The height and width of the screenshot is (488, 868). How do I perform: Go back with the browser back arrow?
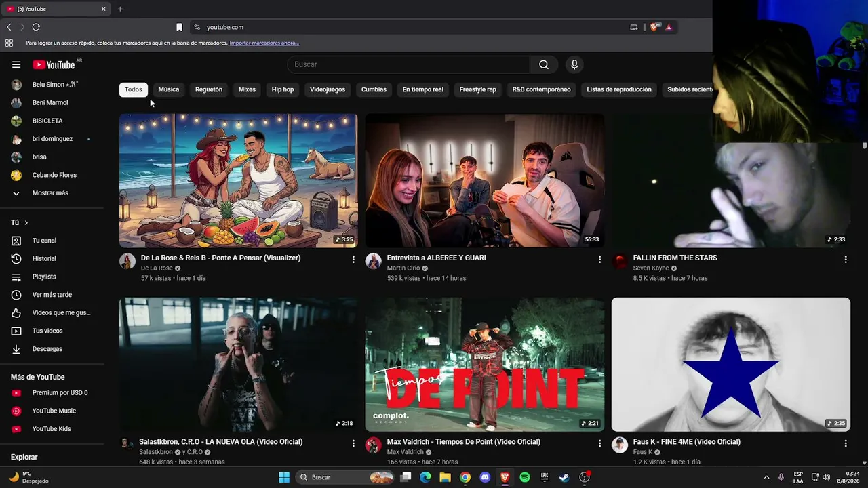pos(9,27)
